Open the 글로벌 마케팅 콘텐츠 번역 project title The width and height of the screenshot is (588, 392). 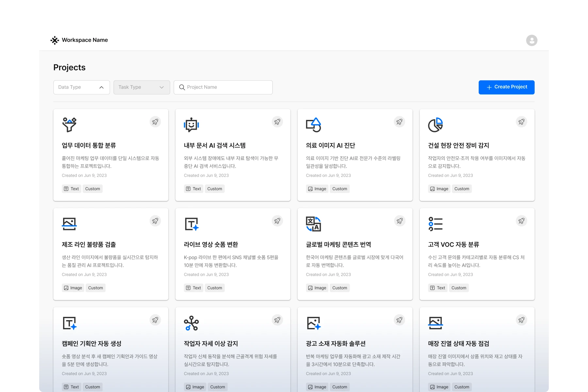pyautogui.click(x=338, y=244)
